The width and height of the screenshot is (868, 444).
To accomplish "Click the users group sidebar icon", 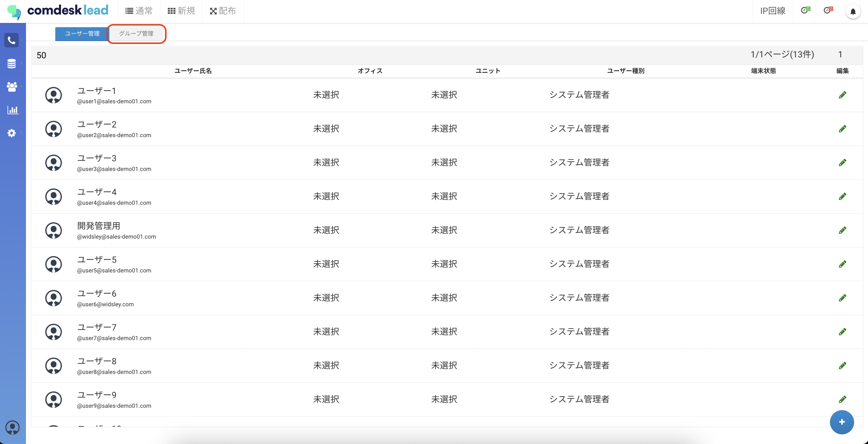I will 11,87.
